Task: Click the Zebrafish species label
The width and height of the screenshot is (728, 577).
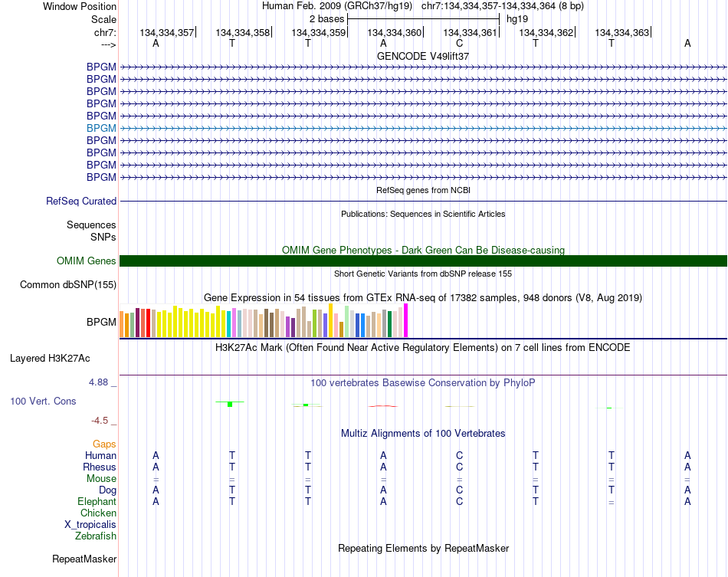Action: (96, 536)
